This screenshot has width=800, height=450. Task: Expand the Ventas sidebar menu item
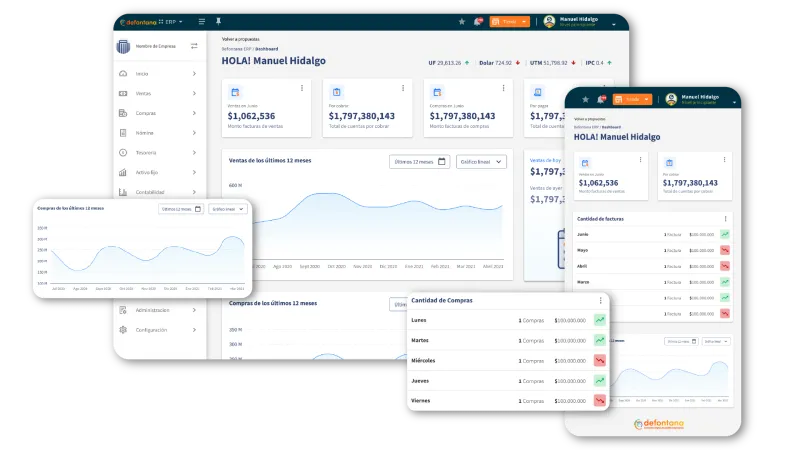[x=158, y=93]
